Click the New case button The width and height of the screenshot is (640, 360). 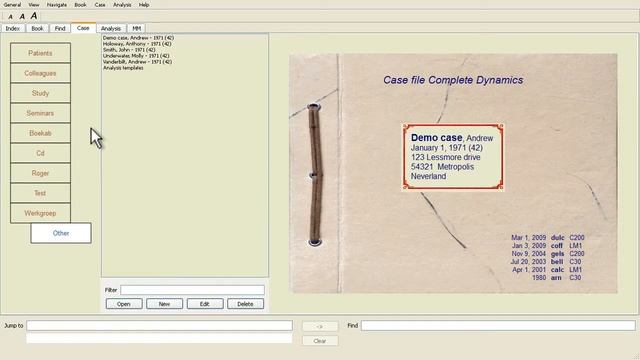[x=164, y=304]
